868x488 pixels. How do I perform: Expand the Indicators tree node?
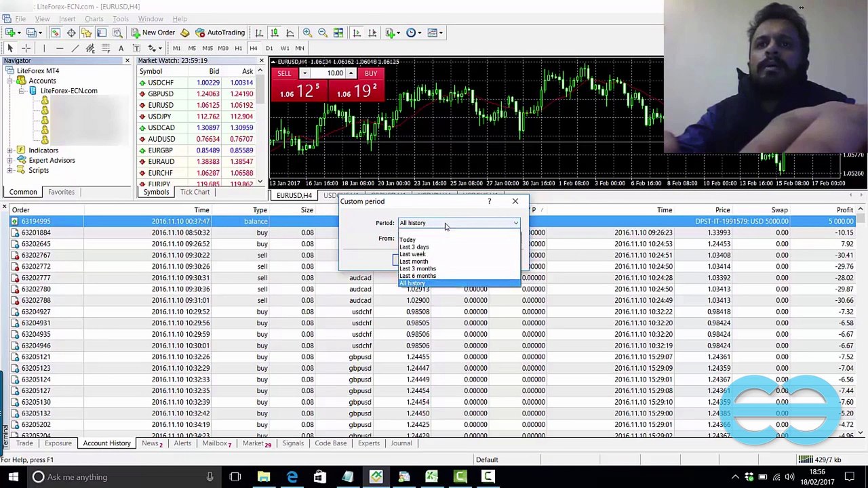(10, 150)
